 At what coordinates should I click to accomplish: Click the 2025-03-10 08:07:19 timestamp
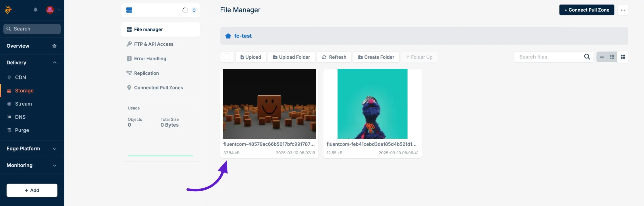click(x=295, y=153)
